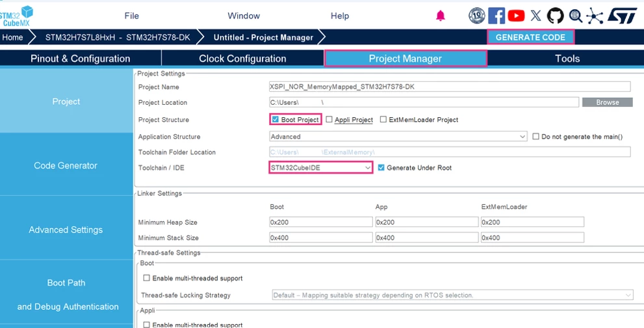Switch to the Tools tab

click(x=567, y=59)
